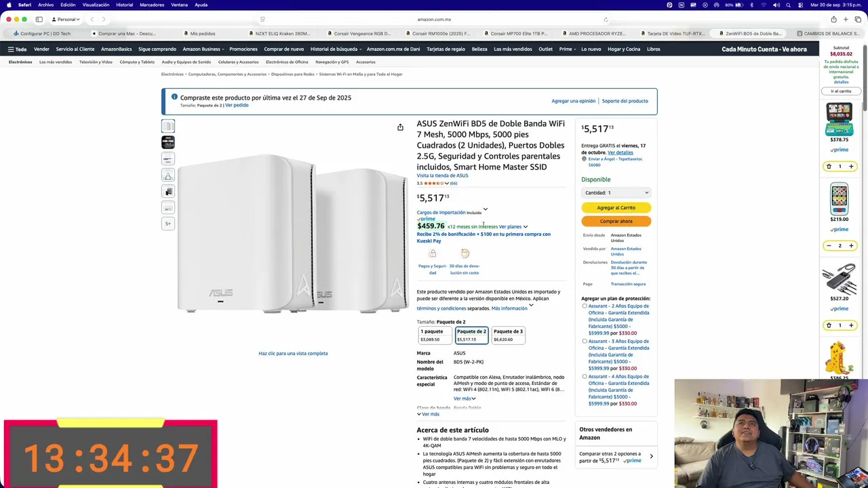Image resolution: width=868 pixels, height=488 pixels.
Task: Expand Cargos de importación incluido chevron
Action: click(x=485, y=210)
